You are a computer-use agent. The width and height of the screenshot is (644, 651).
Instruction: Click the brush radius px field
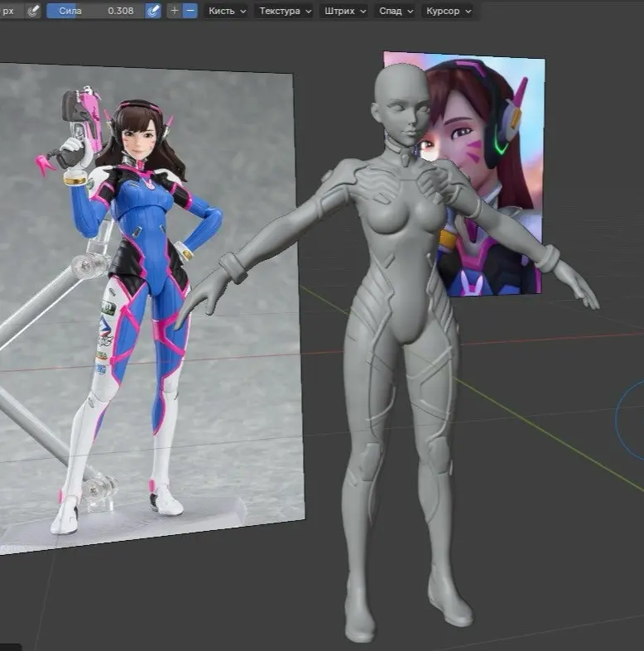pos(10,11)
